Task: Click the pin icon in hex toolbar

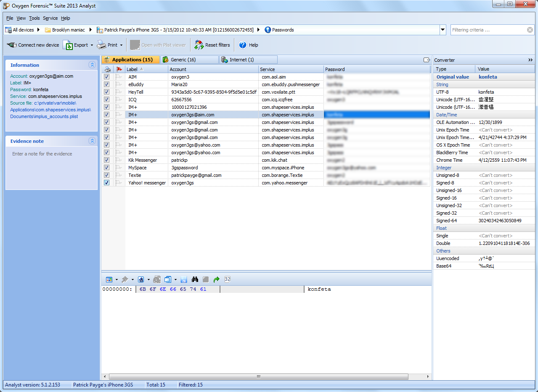Action: (125, 279)
